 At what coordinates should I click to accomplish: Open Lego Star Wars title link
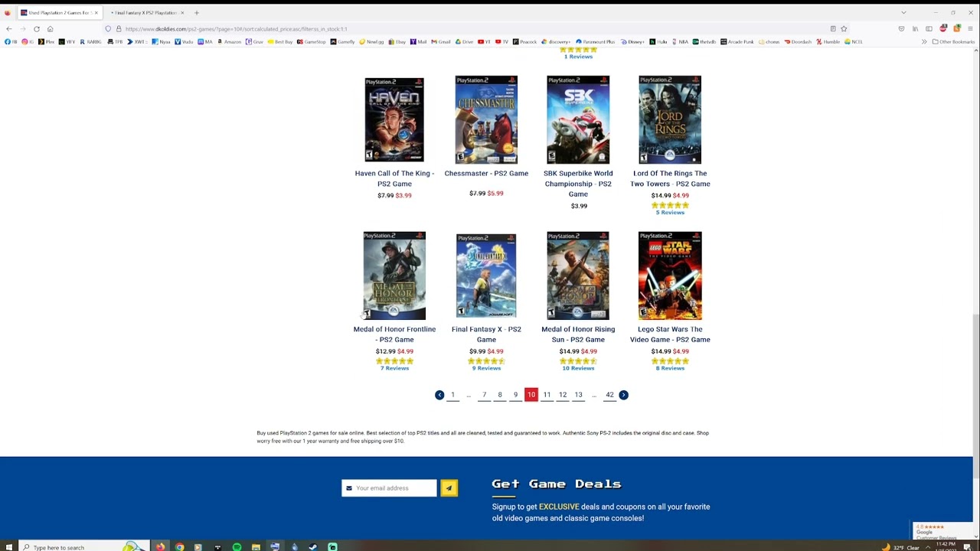pos(670,334)
